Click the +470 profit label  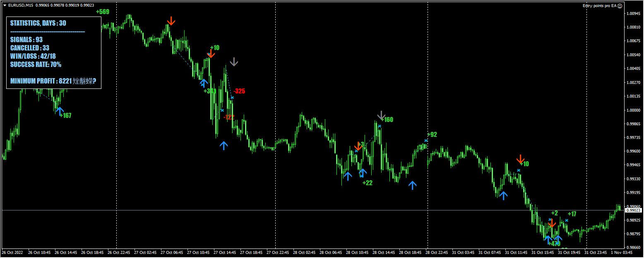(554, 244)
